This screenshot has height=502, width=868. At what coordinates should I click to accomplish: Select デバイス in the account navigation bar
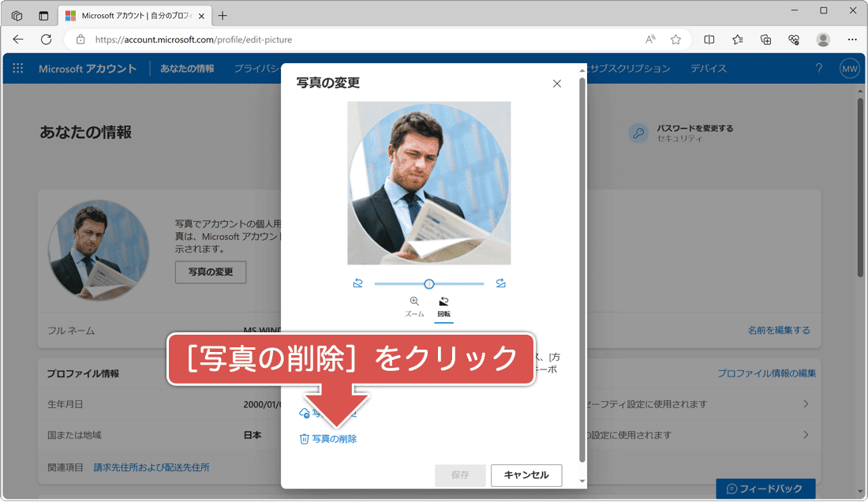[708, 68]
